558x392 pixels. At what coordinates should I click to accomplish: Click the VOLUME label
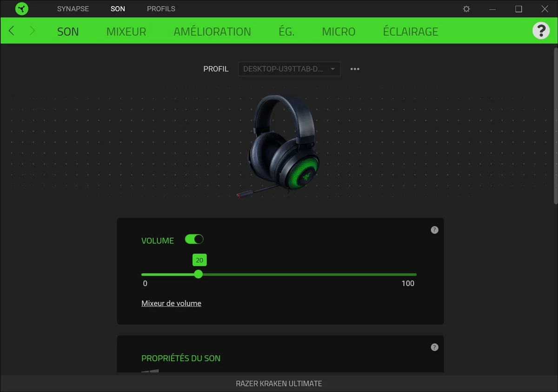point(158,241)
